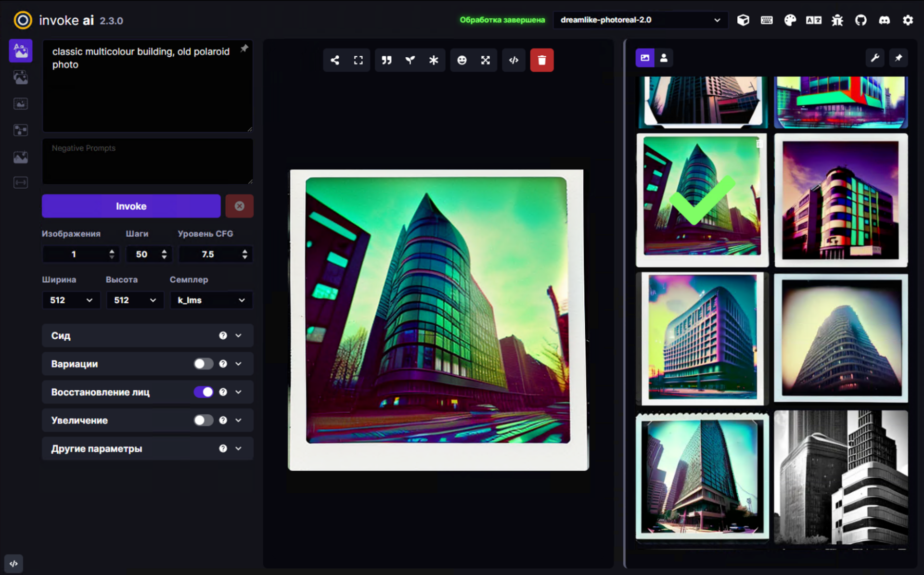This screenshot has width=924, height=575.
Task: Switch to the image-to-image sidebar tab
Action: (21, 77)
